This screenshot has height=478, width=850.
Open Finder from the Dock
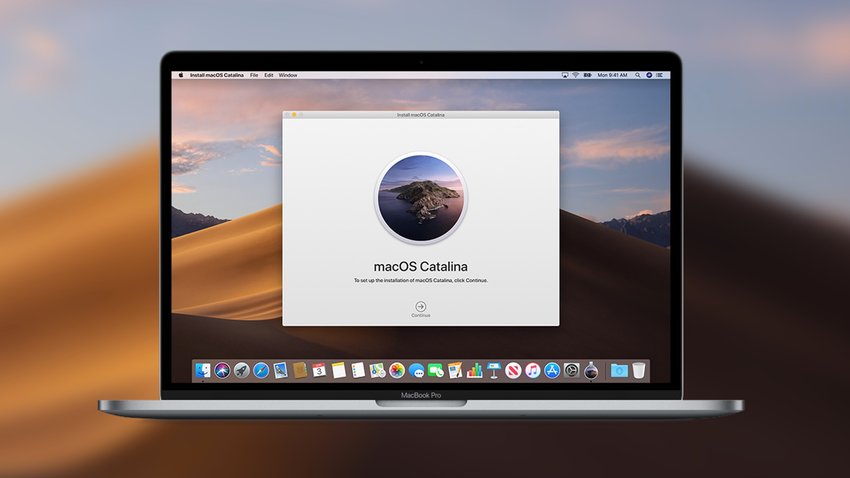click(203, 370)
